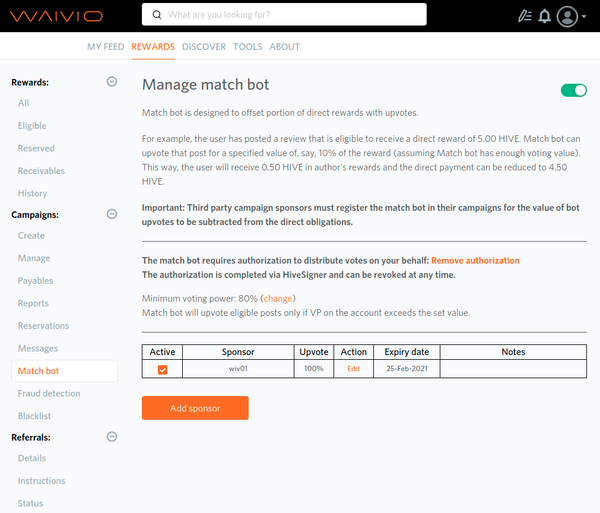The width and height of the screenshot is (600, 513).
Task: Focus the 'What are you looking for?' search field
Action: pos(284,15)
